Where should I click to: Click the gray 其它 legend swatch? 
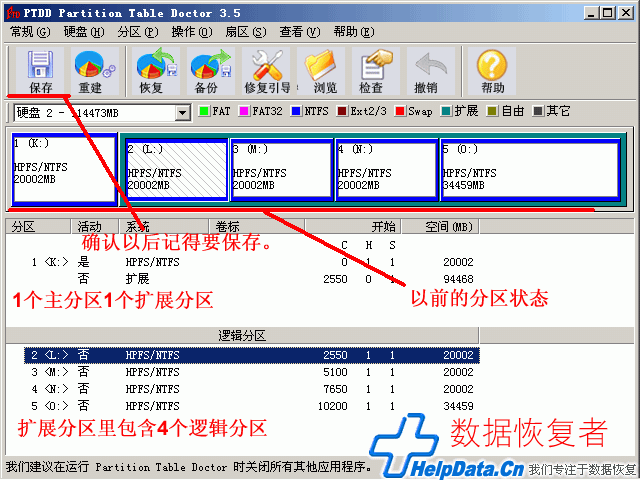click(538, 111)
